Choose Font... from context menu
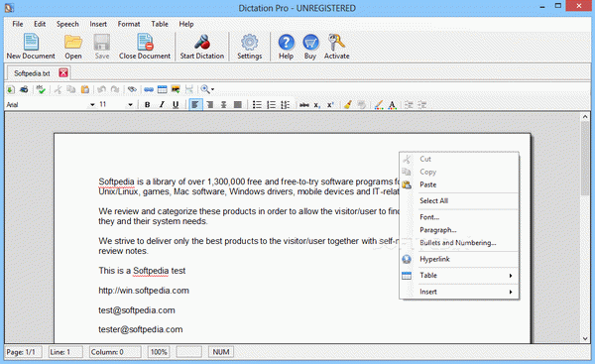The image size is (595, 364). [459, 217]
